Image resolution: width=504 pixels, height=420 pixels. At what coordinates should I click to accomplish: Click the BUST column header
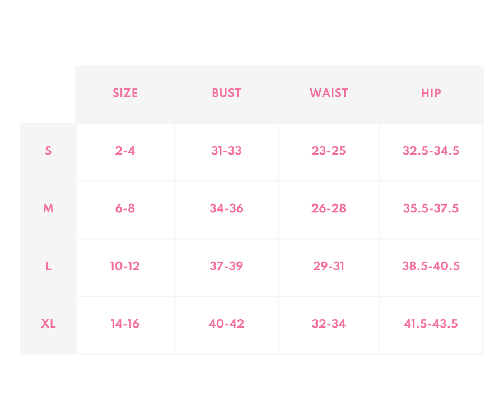(226, 94)
